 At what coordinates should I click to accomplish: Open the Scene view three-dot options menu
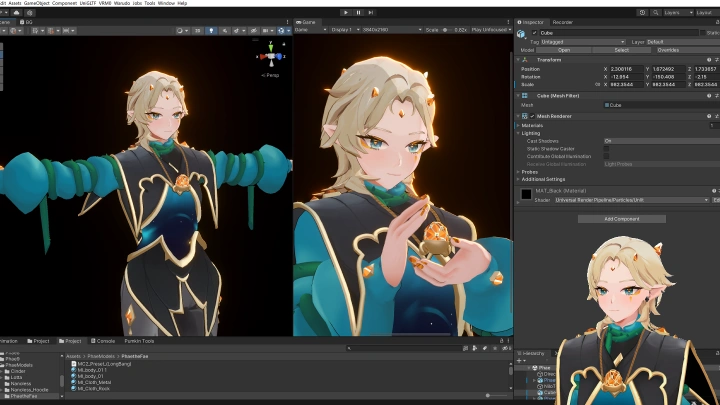point(288,22)
